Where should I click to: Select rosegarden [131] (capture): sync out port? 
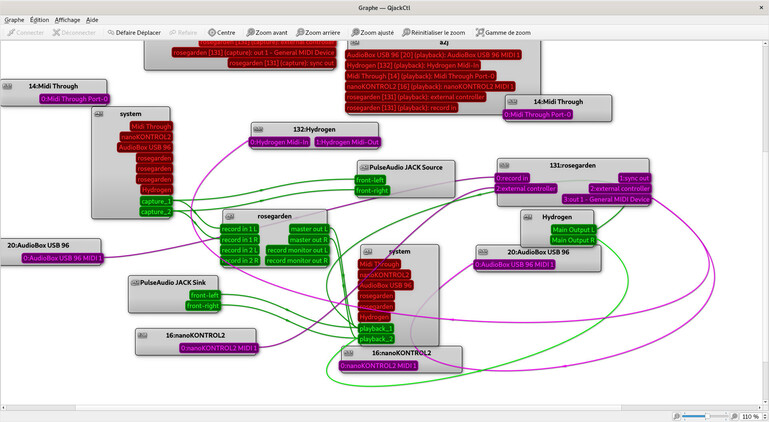(282, 63)
